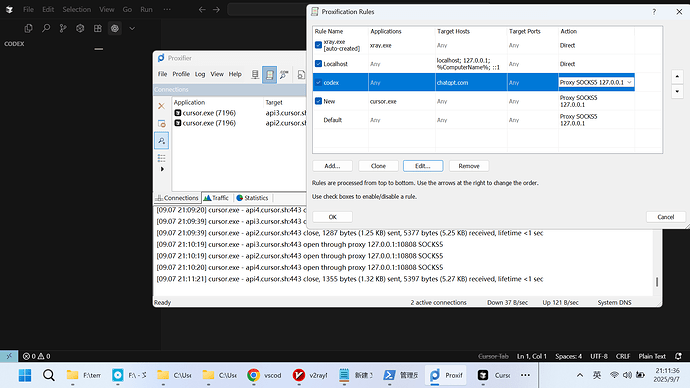Click the Cursor app logo at top-left

pyautogui.click(x=9, y=9)
